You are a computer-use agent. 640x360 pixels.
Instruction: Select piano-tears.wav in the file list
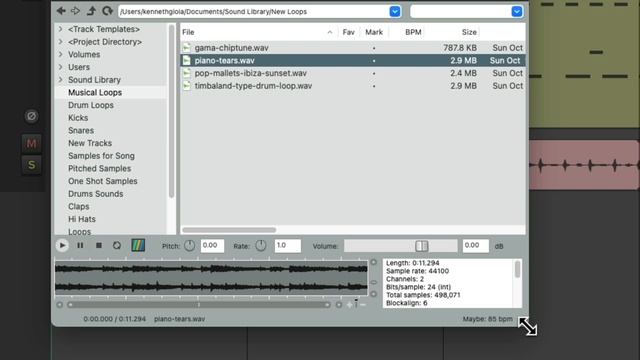click(x=353, y=60)
